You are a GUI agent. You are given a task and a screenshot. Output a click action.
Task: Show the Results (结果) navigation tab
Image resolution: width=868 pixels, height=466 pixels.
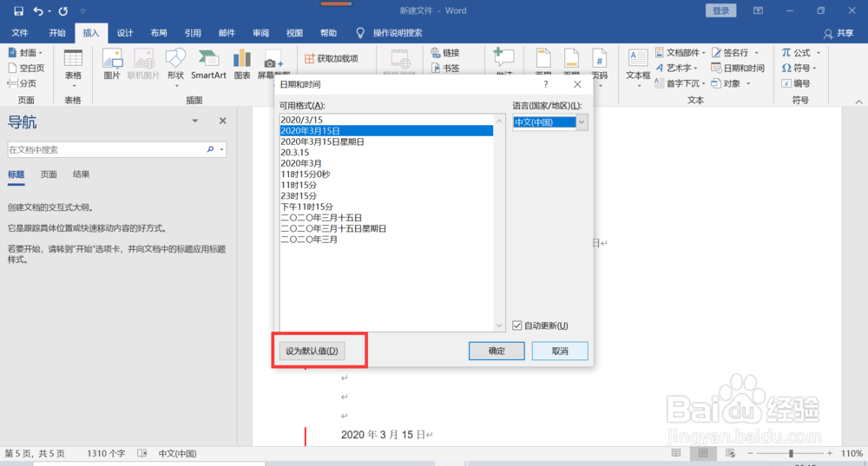click(82, 174)
